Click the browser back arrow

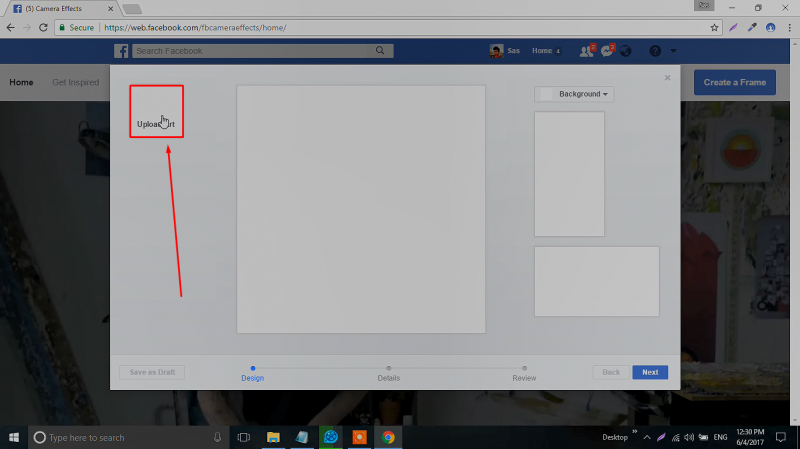tap(11, 28)
